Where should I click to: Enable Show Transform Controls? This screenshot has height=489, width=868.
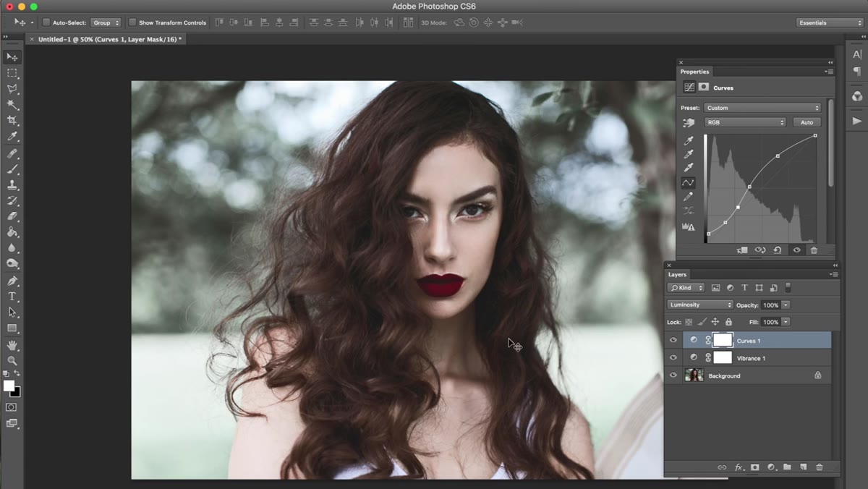(x=132, y=22)
